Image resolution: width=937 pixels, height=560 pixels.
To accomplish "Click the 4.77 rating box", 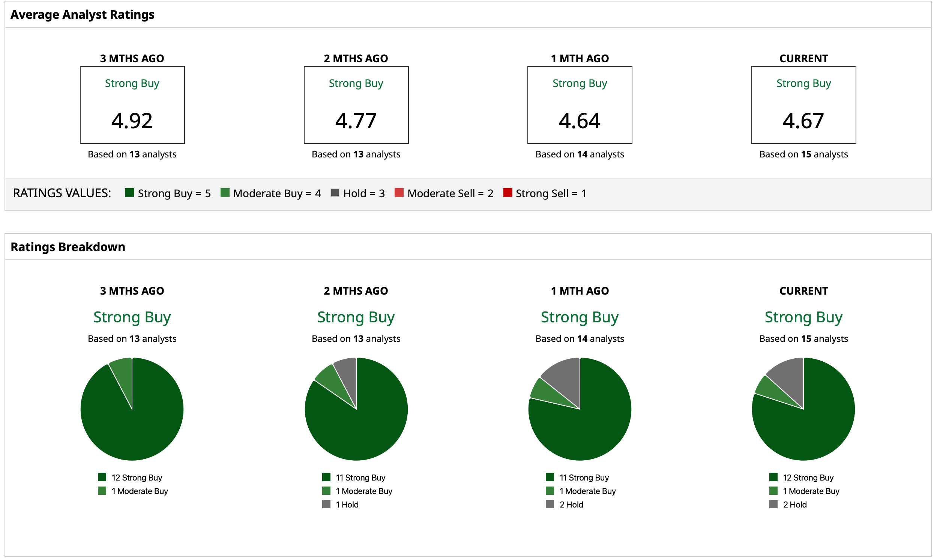I will [x=356, y=105].
